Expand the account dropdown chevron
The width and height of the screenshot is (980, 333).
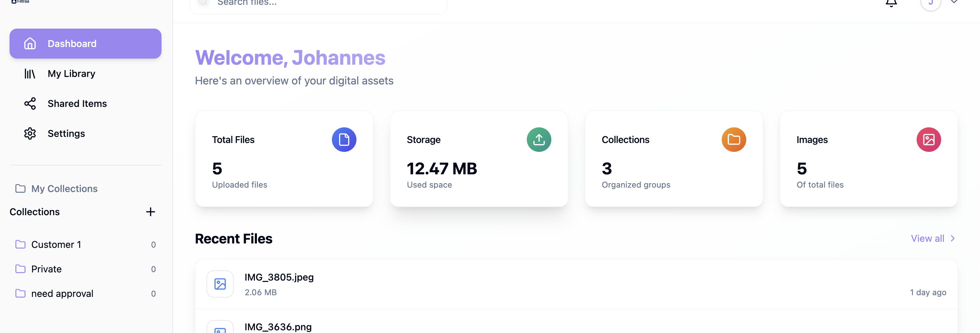(x=954, y=2)
